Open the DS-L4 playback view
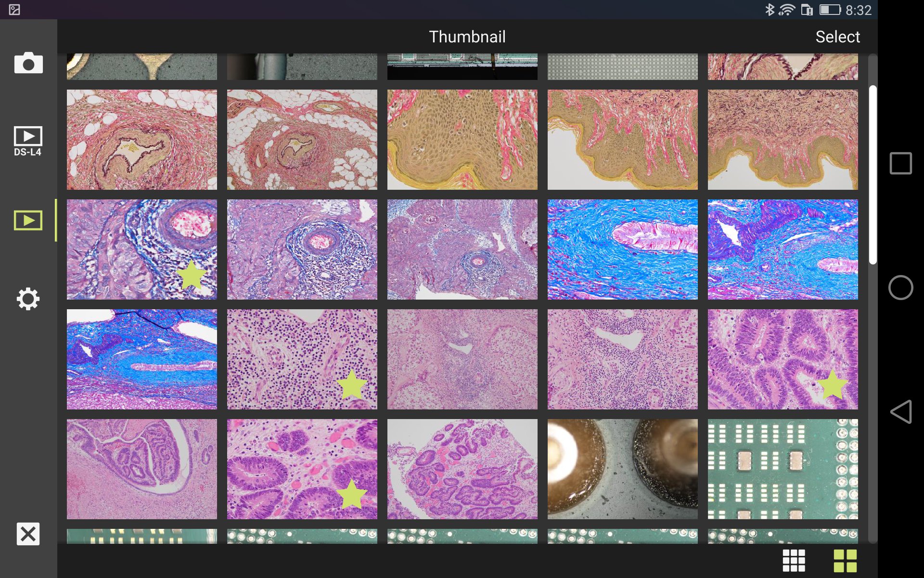This screenshot has height=578, width=924. tap(28, 141)
